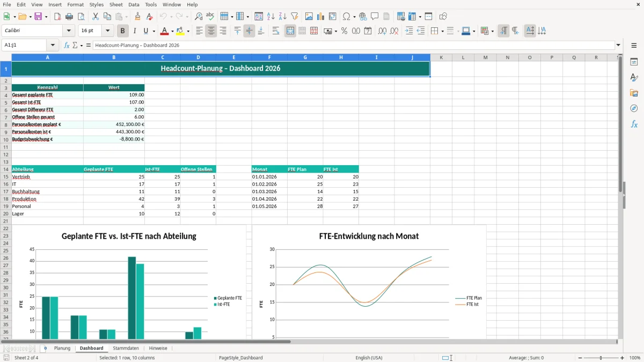Format the cell as date
Image resolution: width=644 pixels, height=362 pixels.
click(368, 31)
